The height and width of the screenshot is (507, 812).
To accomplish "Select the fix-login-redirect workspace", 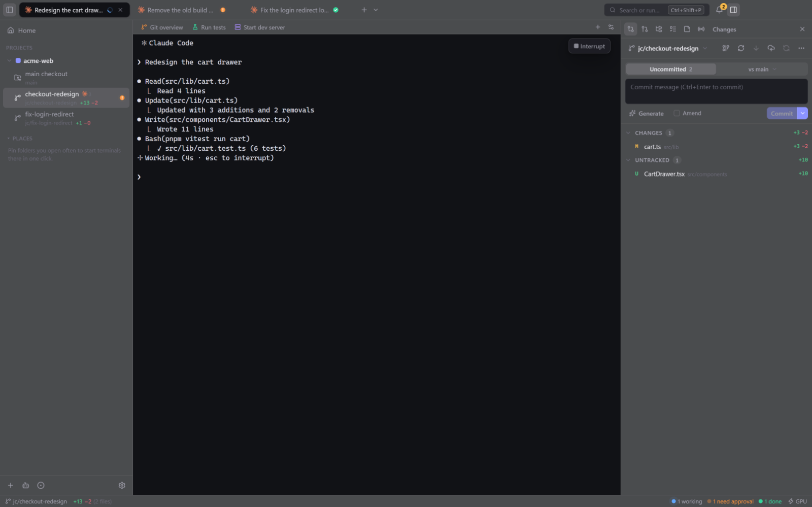I will tap(66, 118).
